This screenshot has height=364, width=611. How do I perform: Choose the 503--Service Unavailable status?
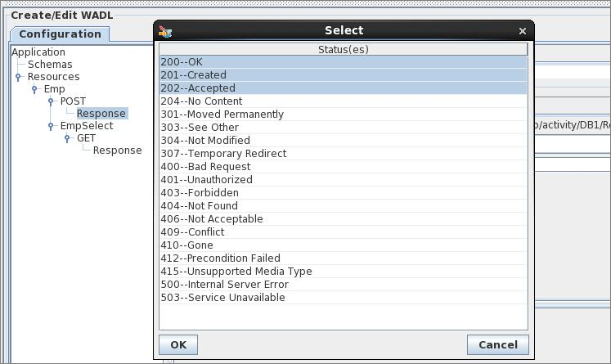click(343, 298)
